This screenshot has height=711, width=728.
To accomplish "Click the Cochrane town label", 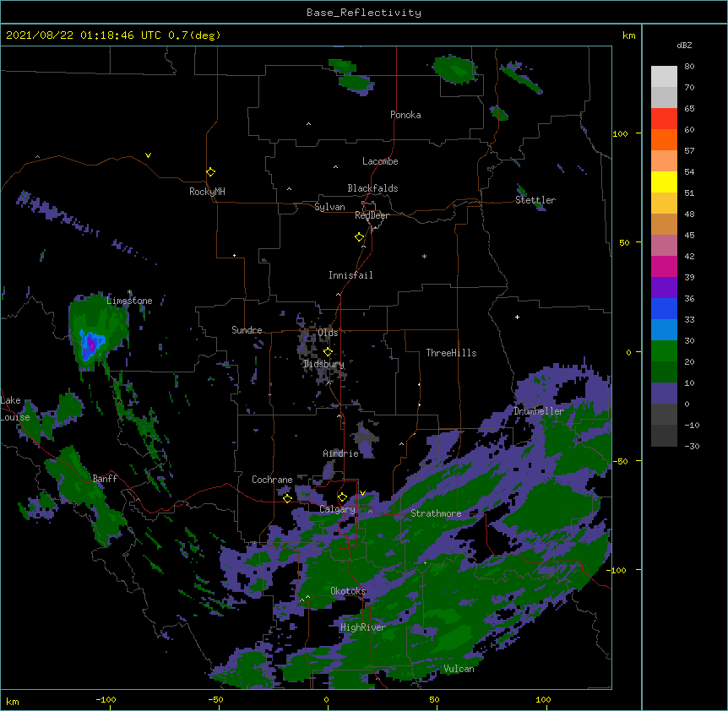I will coord(272,480).
